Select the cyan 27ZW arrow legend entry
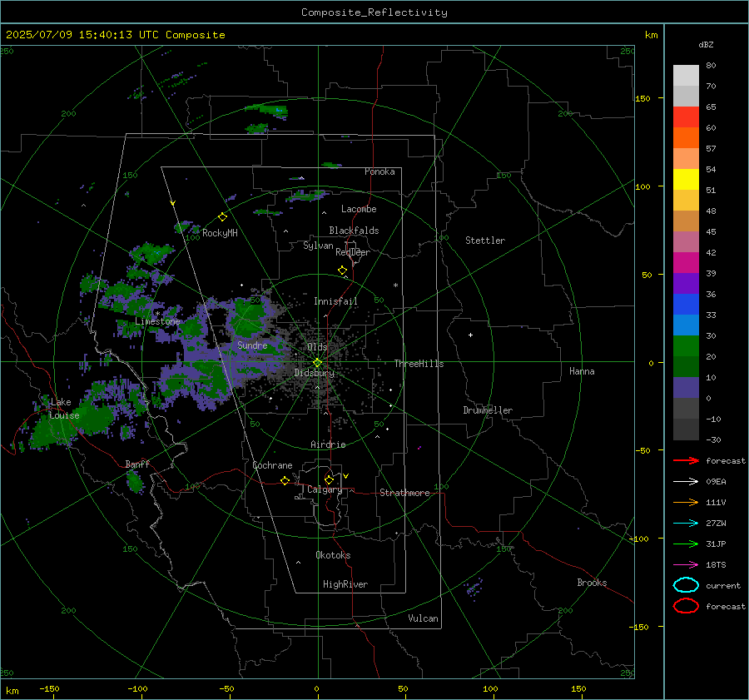Image resolution: width=749 pixels, height=700 pixels. click(x=686, y=524)
